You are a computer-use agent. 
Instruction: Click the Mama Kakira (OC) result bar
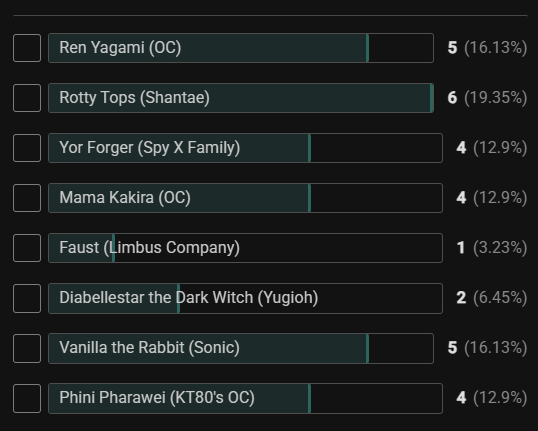point(245,198)
